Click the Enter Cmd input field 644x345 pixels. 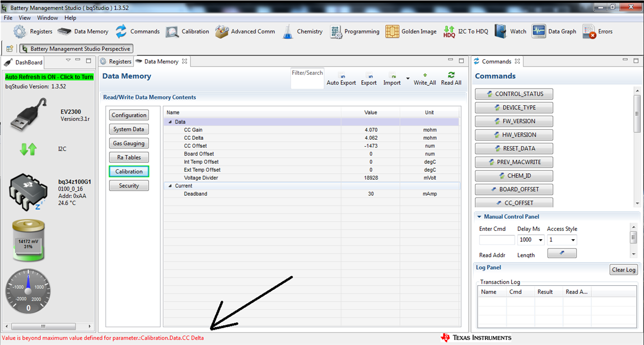[x=497, y=240]
